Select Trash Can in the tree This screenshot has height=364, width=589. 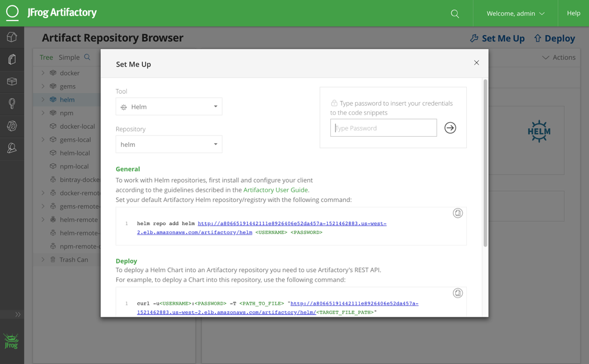74,259
